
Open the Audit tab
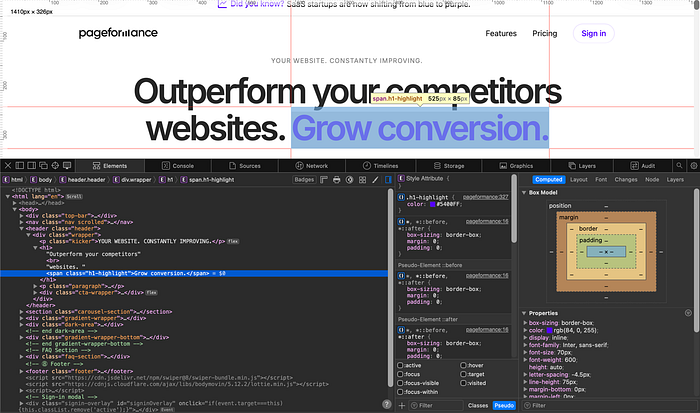click(642, 166)
